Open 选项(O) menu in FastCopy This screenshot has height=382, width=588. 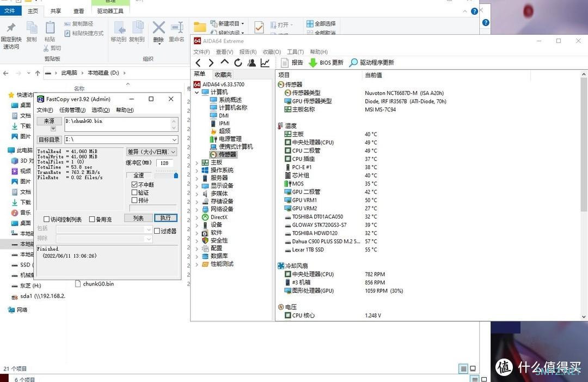click(101, 110)
